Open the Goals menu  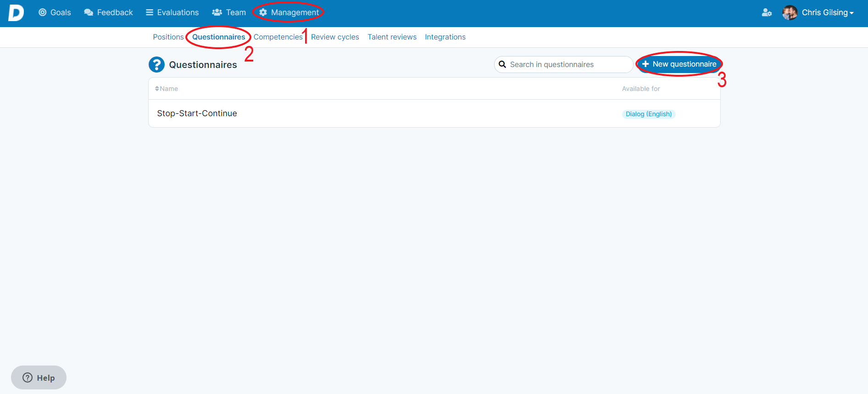[x=55, y=12]
